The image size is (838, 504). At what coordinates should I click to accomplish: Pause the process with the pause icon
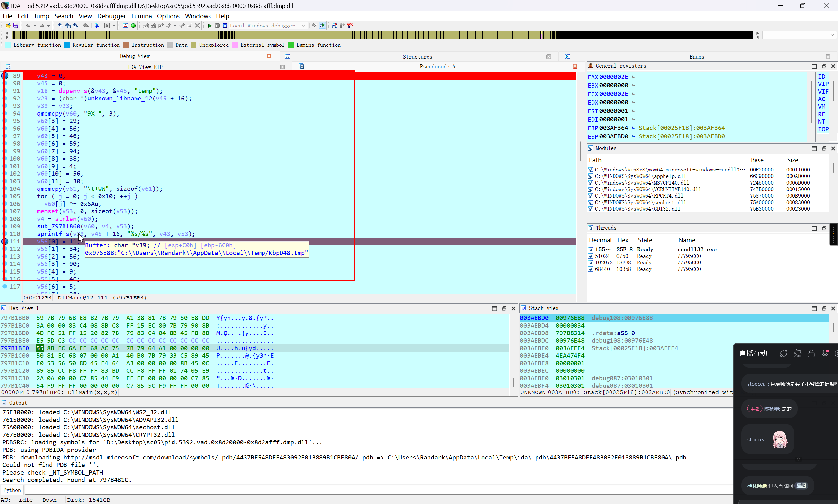[x=217, y=26]
